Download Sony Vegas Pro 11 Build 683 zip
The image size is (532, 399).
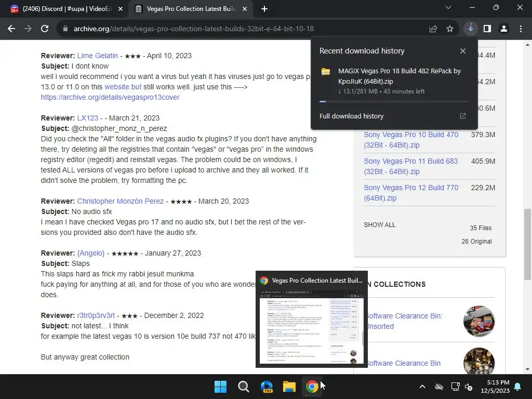pyautogui.click(x=410, y=166)
